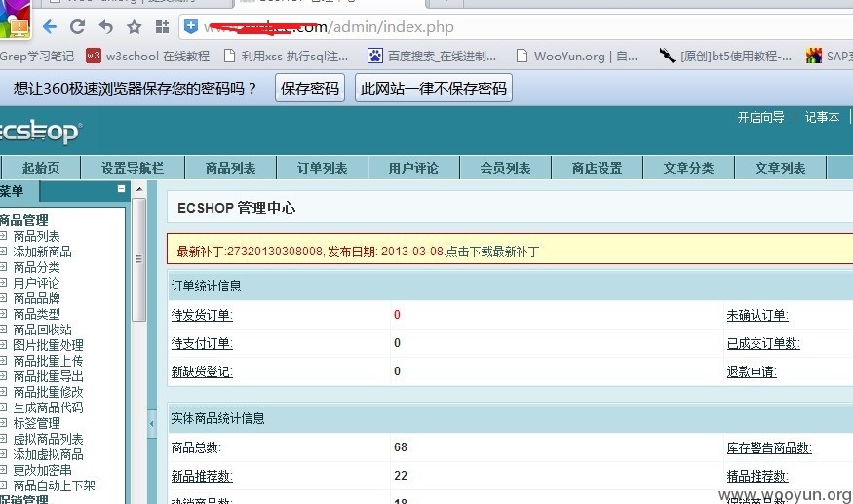
Task: Click sidebar scrollbar up arrow
Action: coord(139,189)
